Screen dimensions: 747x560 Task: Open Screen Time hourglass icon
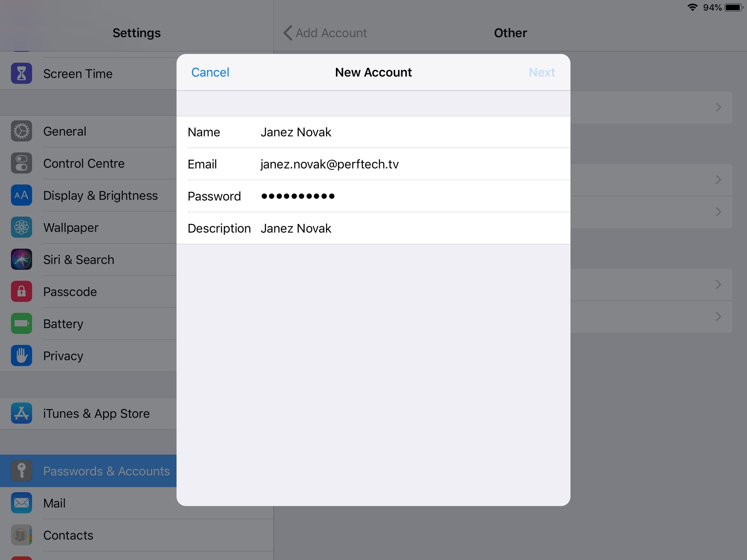pos(22,74)
